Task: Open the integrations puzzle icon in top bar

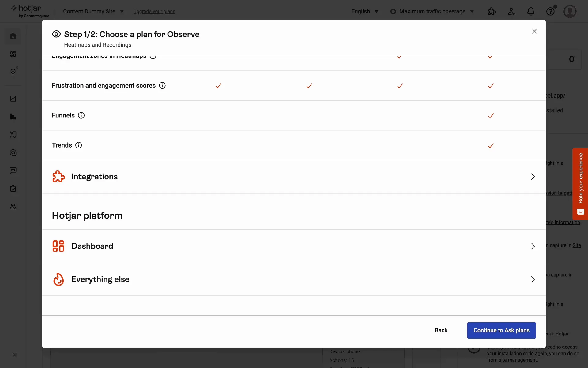Action: pyautogui.click(x=492, y=12)
